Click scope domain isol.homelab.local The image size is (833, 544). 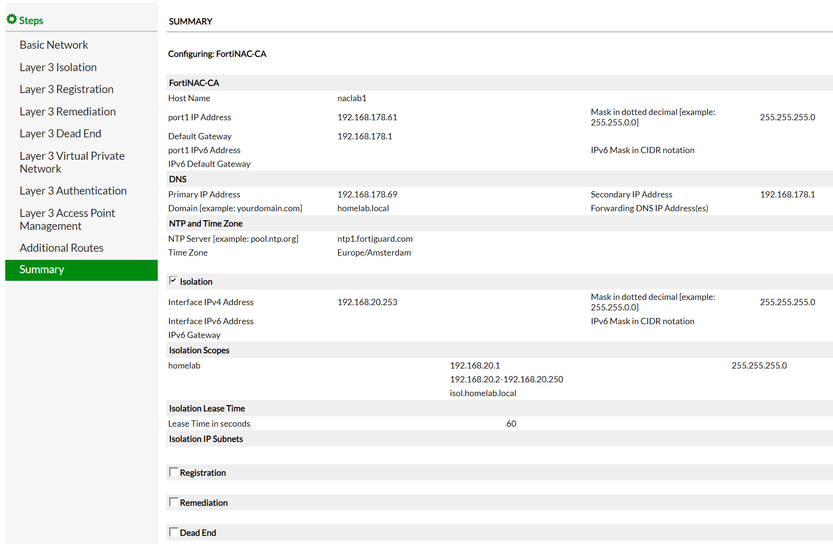pyautogui.click(x=483, y=393)
